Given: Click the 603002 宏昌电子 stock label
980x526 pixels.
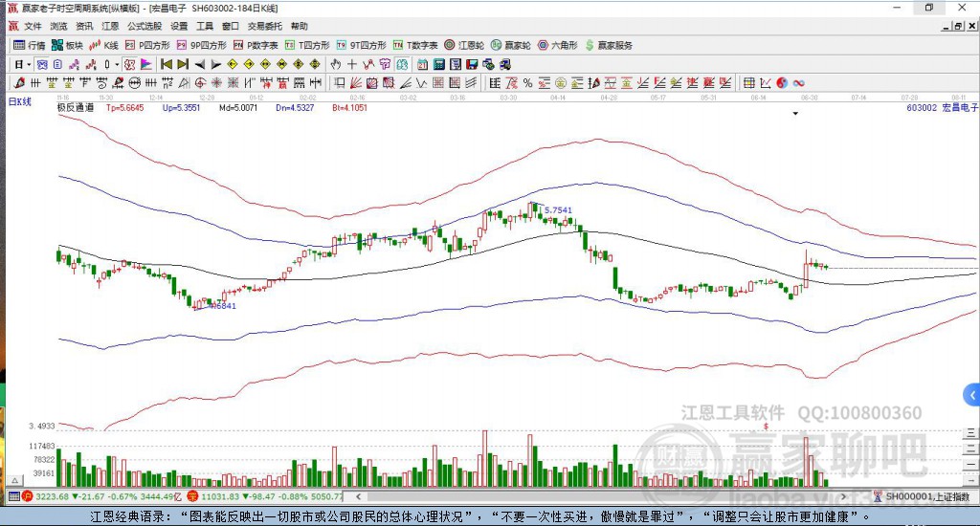Looking at the screenshot, I should coord(942,107).
